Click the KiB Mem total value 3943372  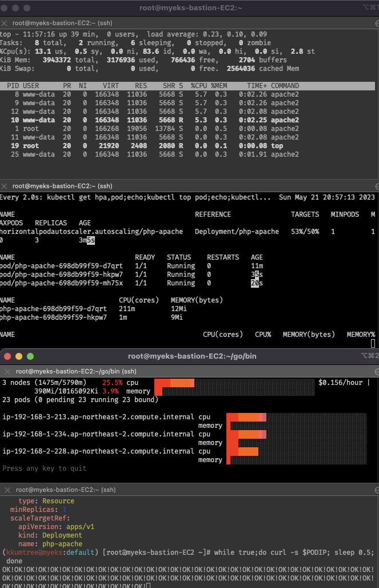tap(57, 60)
